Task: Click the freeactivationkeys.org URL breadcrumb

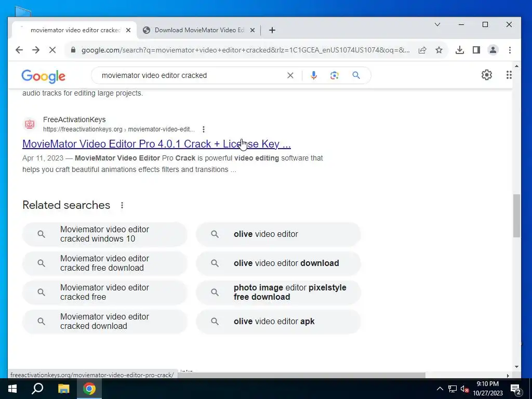Action: coord(119,129)
